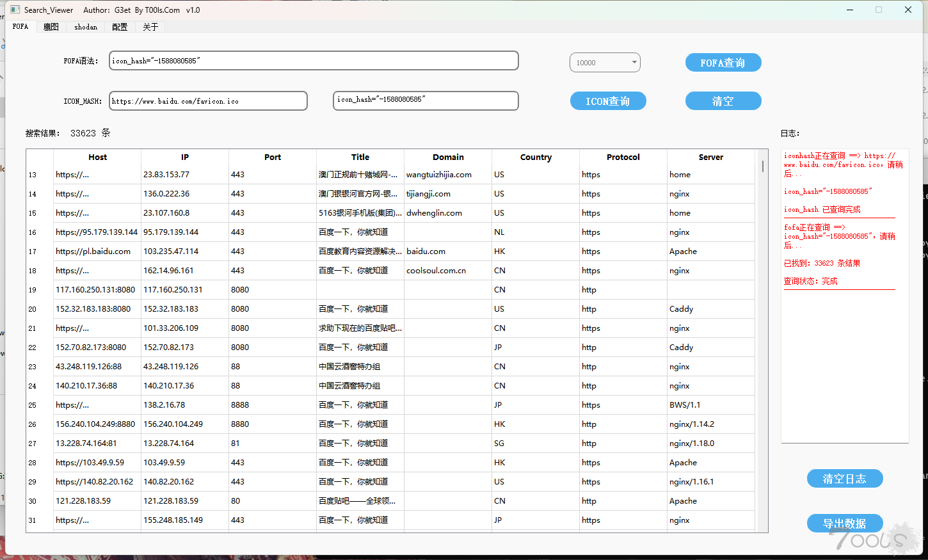Maximize the Search_Viewer window
Image resolution: width=928 pixels, height=560 pixels.
[x=879, y=10]
